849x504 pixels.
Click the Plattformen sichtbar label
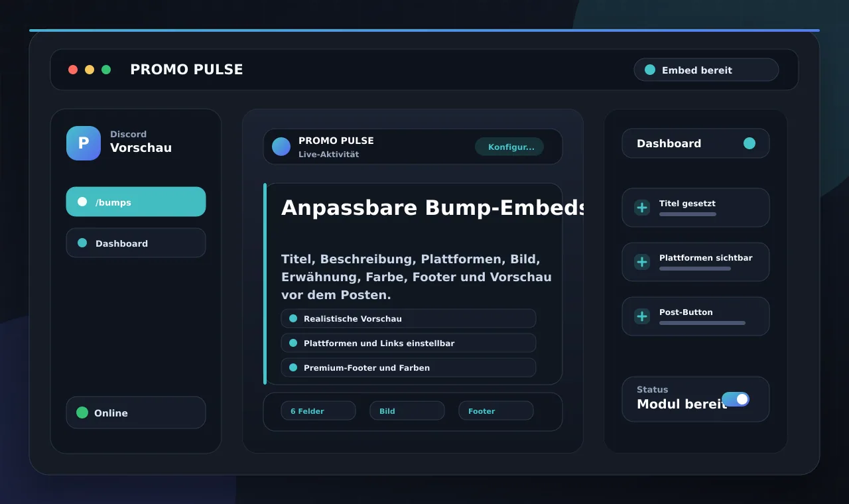(706, 258)
